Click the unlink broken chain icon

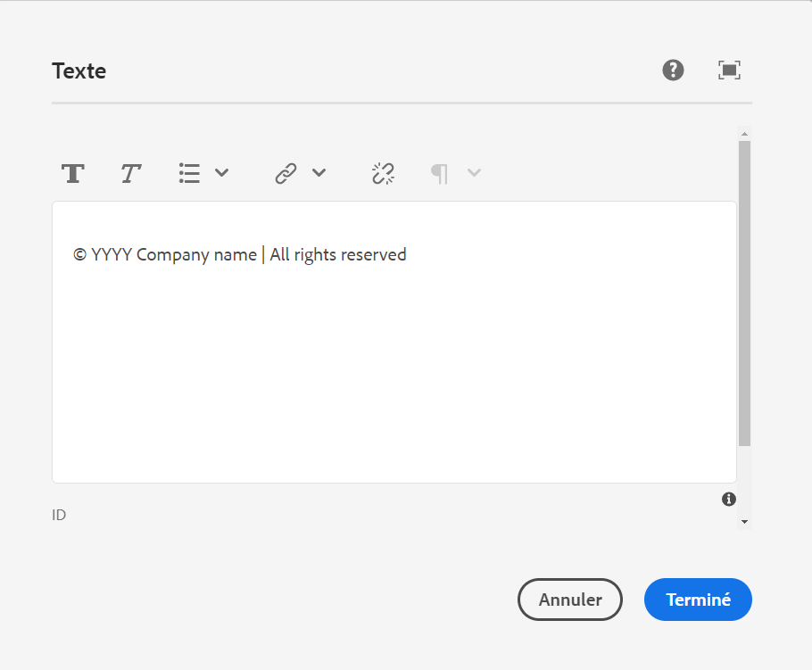(x=383, y=173)
